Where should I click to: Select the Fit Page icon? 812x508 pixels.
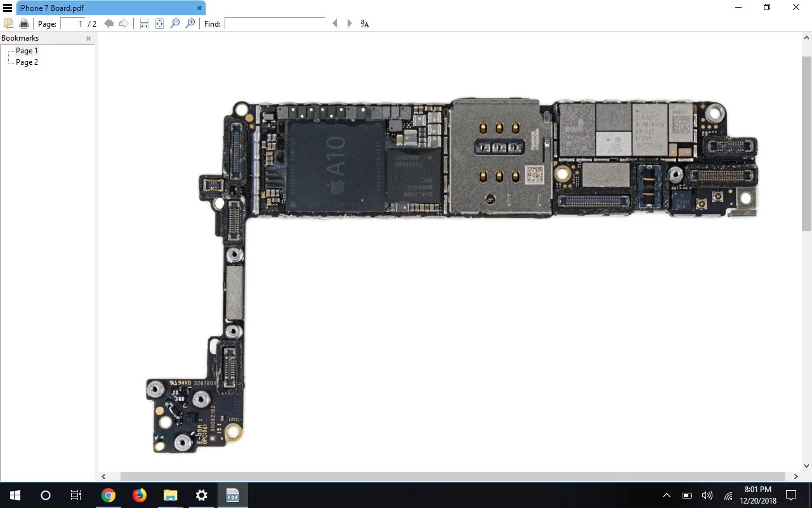point(159,23)
